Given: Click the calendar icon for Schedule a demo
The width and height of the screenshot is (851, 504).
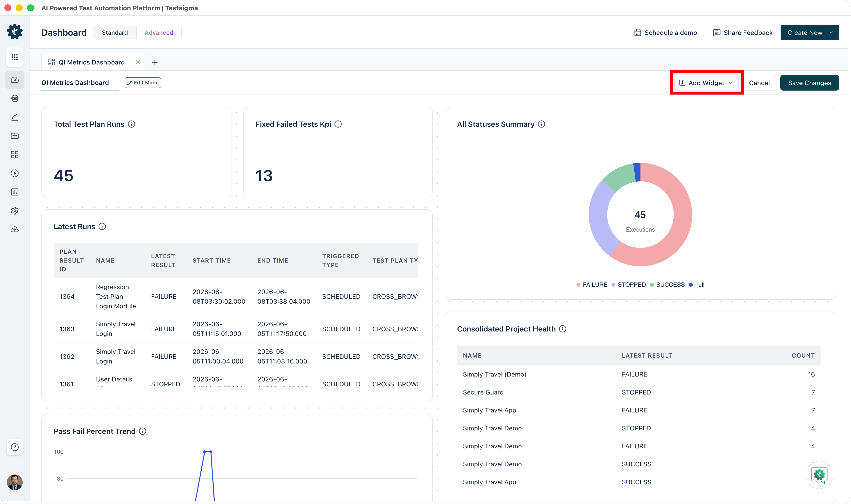Looking at the screenshot, I should pyautogui.click(x=638, y=32).
